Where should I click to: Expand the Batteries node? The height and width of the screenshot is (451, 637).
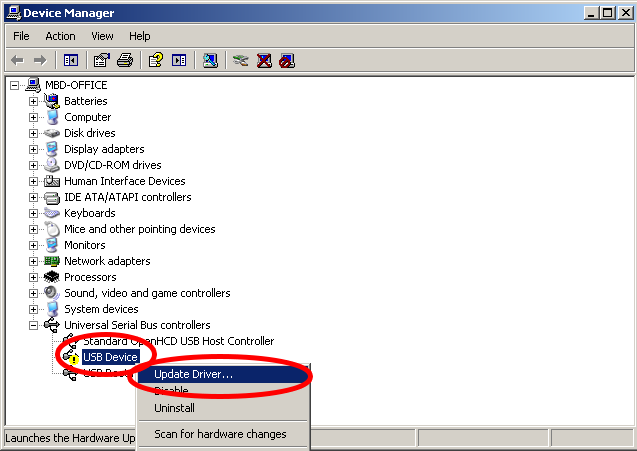coord(33,101)
